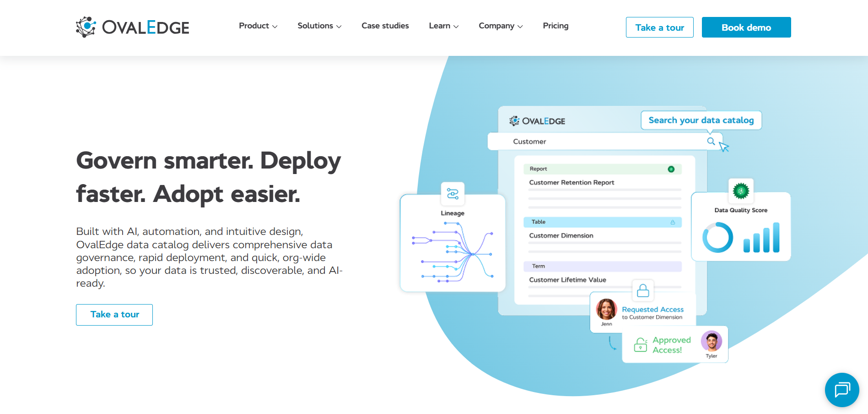868x414 pixels.
Task: Click the Book demo button
Action: point(746,27)
